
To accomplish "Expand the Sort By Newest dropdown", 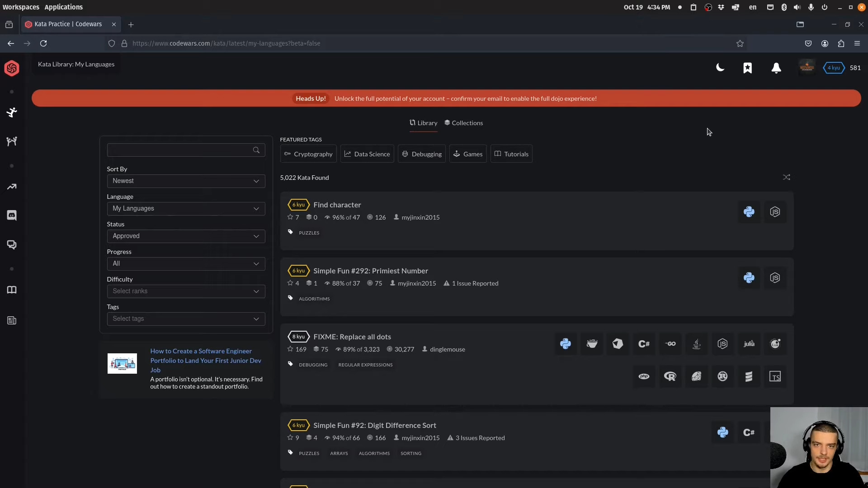I will 186,181.
